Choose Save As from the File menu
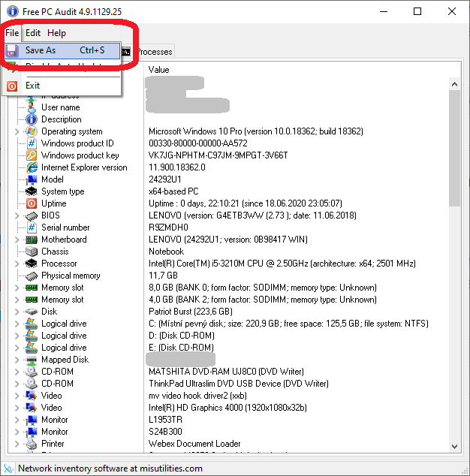The image size is (470, 476). point(62,50)
